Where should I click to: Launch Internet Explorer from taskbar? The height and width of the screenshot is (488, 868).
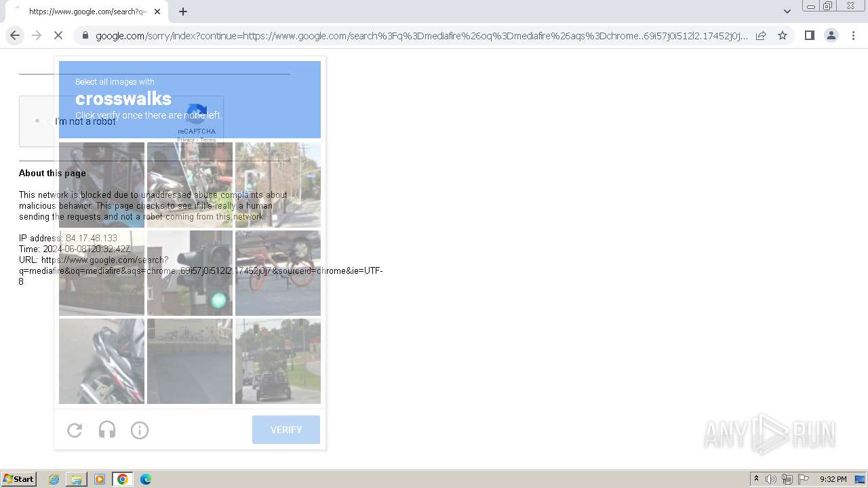point(54,479)
